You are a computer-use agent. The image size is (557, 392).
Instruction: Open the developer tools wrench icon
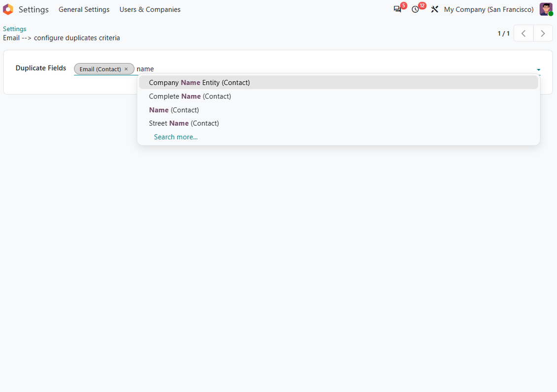tap(434, 9)
